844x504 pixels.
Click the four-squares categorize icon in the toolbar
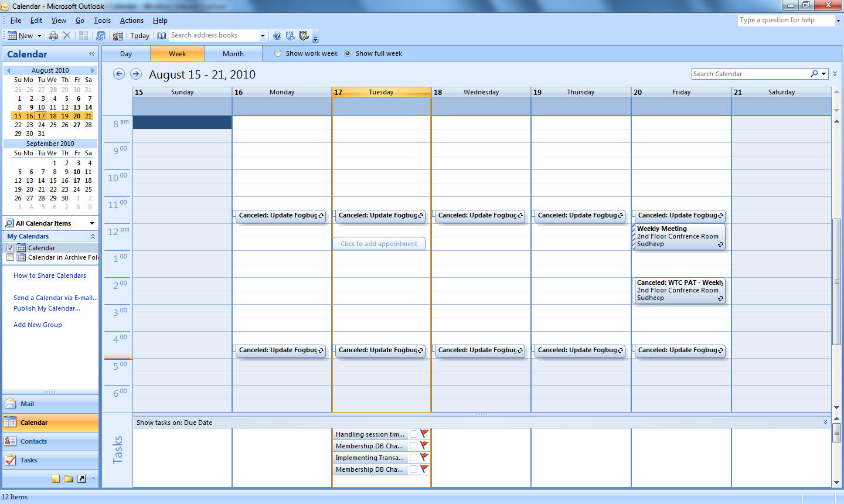(x=84, y=36)
